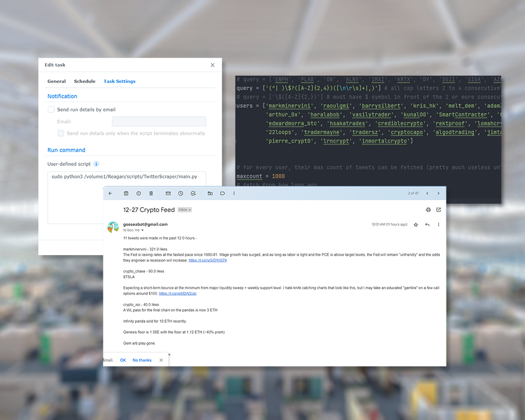Delete the email with trash icon
Screen dimensions: 525x420
(x=151, y=193)
